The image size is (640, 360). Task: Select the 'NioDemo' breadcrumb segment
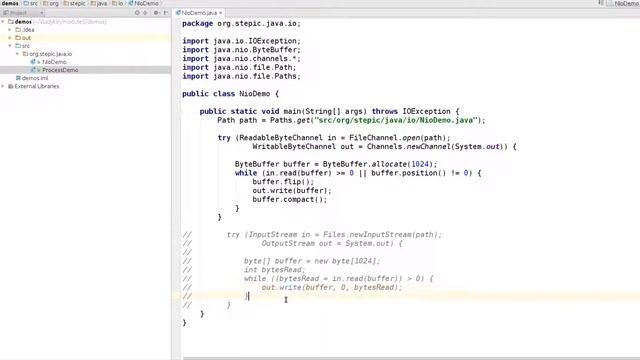pyautogui.click(x=143, y=3)
